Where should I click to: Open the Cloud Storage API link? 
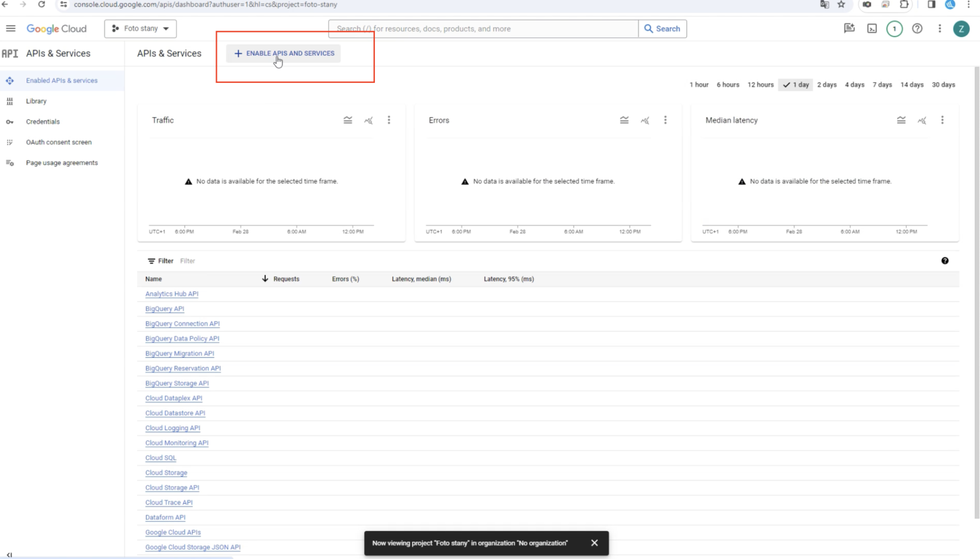click(172, 488)
